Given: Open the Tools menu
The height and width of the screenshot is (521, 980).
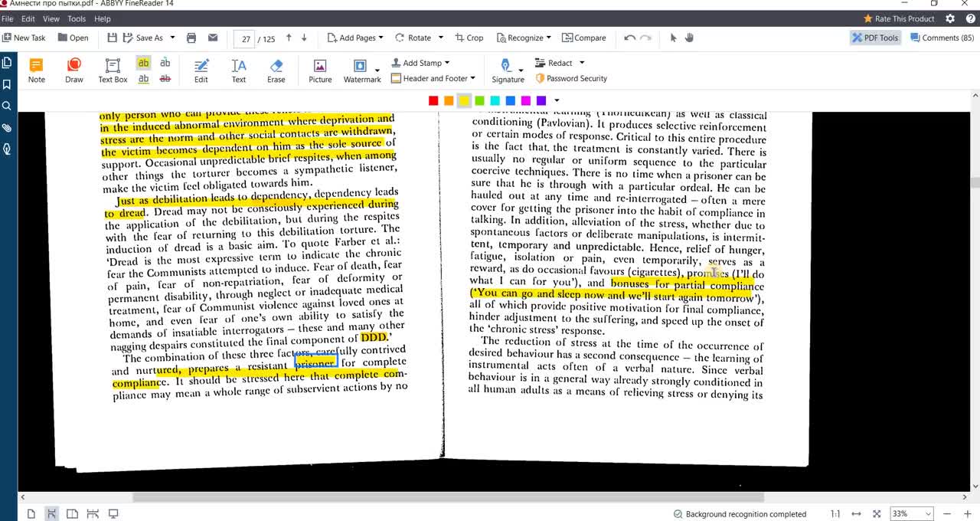Looking at the screenshot, I should (x=77, y=18).
